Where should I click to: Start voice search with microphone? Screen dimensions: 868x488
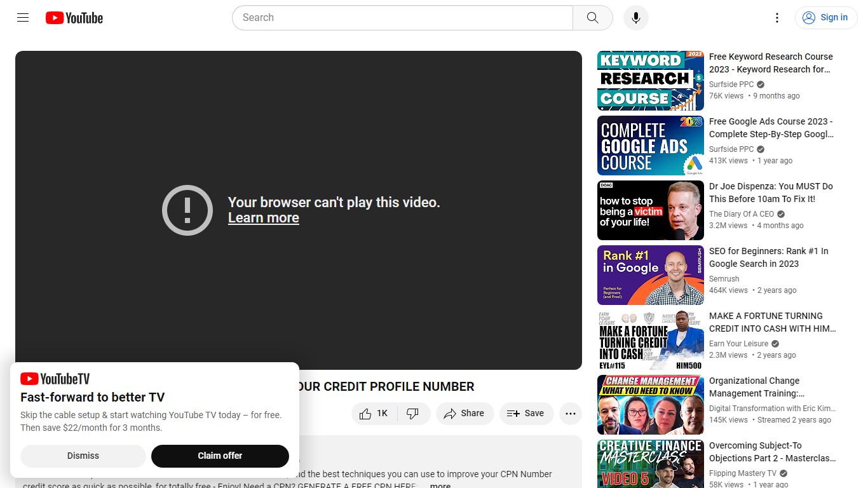[x=636, y=18]
